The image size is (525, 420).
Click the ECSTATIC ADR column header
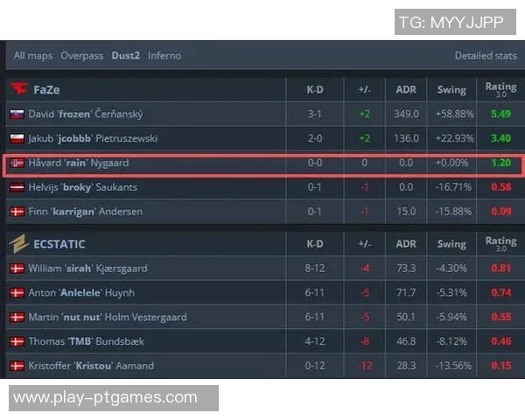pyautogui.click(x=405, y=244)
